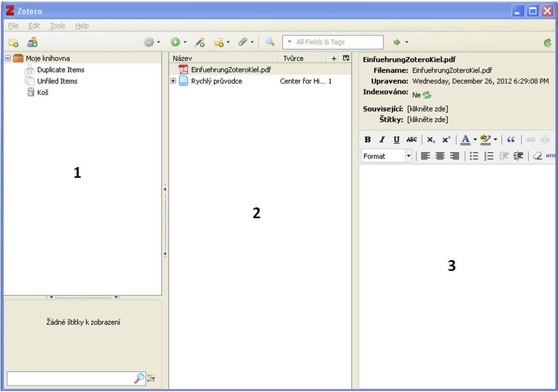Click the Edit HTML source button
558x392 pixels.
(x=550, y=156)
